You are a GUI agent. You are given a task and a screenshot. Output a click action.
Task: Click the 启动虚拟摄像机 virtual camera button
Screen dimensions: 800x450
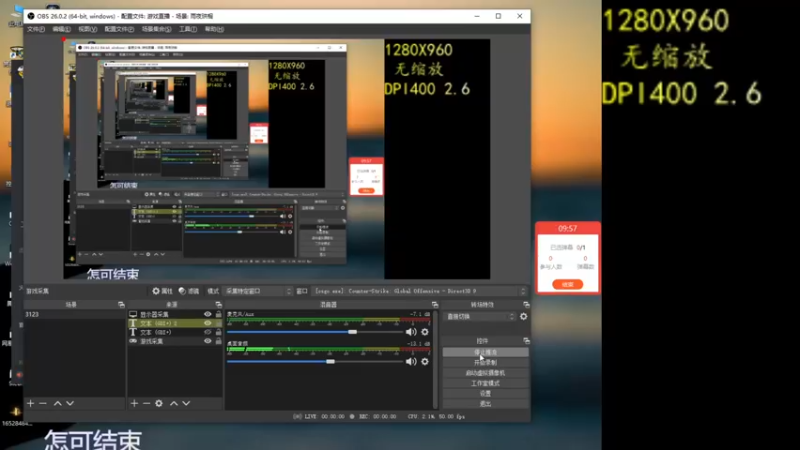[x=485, y=373]
